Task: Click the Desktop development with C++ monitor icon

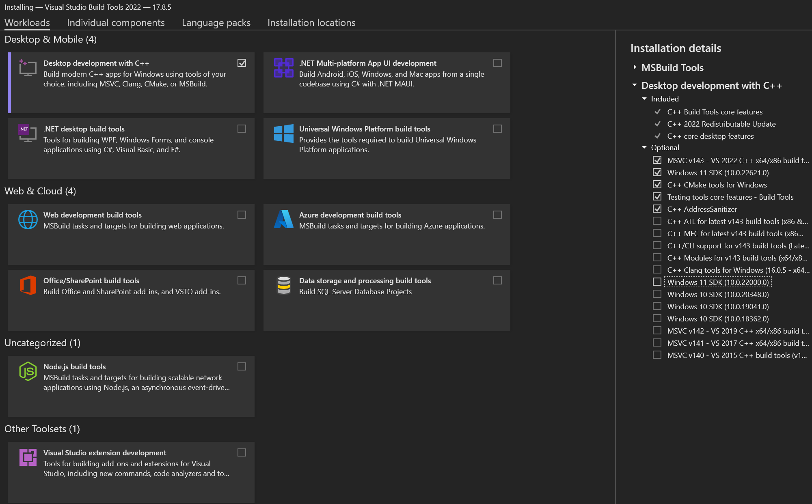Action: [28, 68]
